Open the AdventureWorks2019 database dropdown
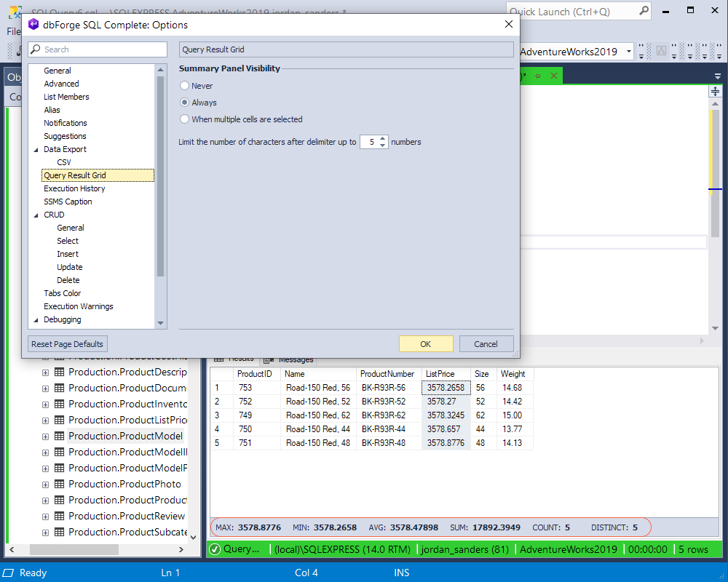 tap(629, 52)
